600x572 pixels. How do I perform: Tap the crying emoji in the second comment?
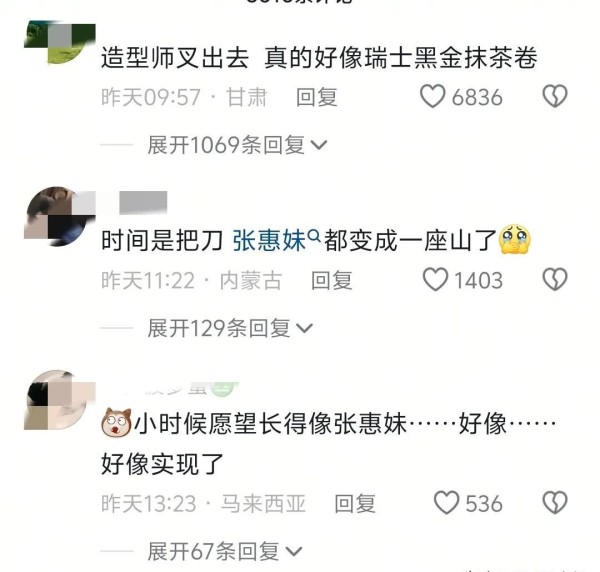click(x=515, y=240)
